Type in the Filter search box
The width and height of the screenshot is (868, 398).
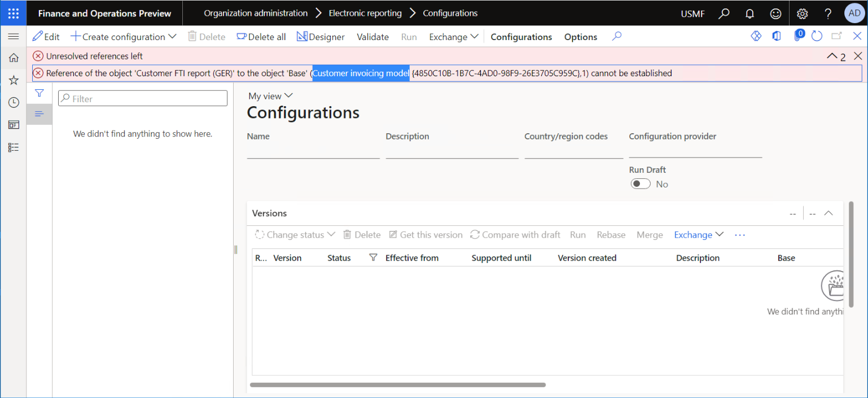142,98
